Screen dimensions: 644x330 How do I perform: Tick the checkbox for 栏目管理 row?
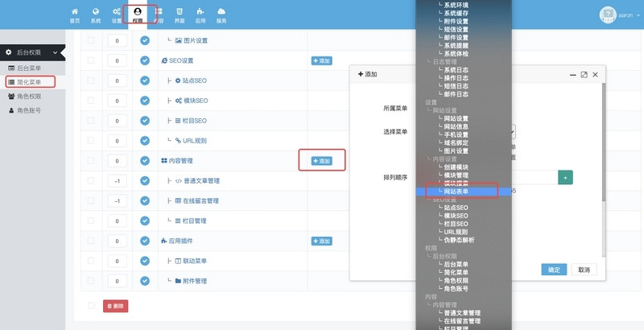tap(91, 221)
